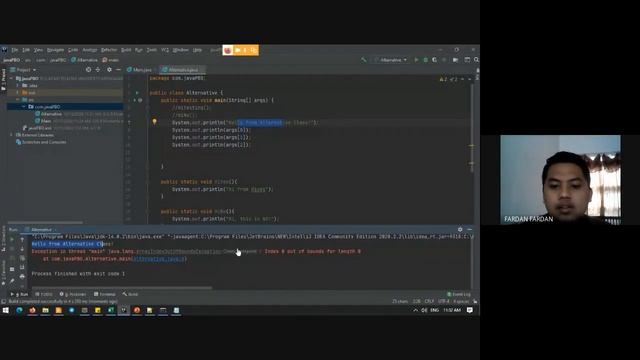Click the ArrayIndexOutOfBoundsException link
This screenshot has height=360, width=640.
[179, 251]
